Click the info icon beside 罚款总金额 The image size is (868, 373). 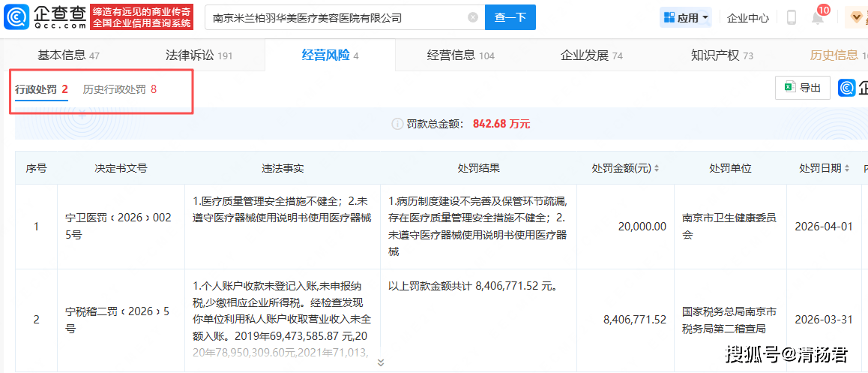pyautogui.click(x=397, y=124)
